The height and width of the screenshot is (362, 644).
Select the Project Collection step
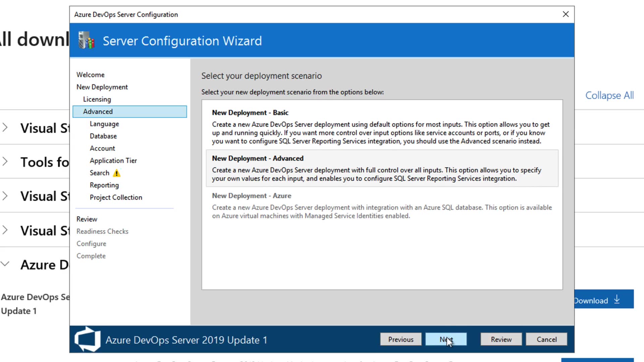coord(116,197)
